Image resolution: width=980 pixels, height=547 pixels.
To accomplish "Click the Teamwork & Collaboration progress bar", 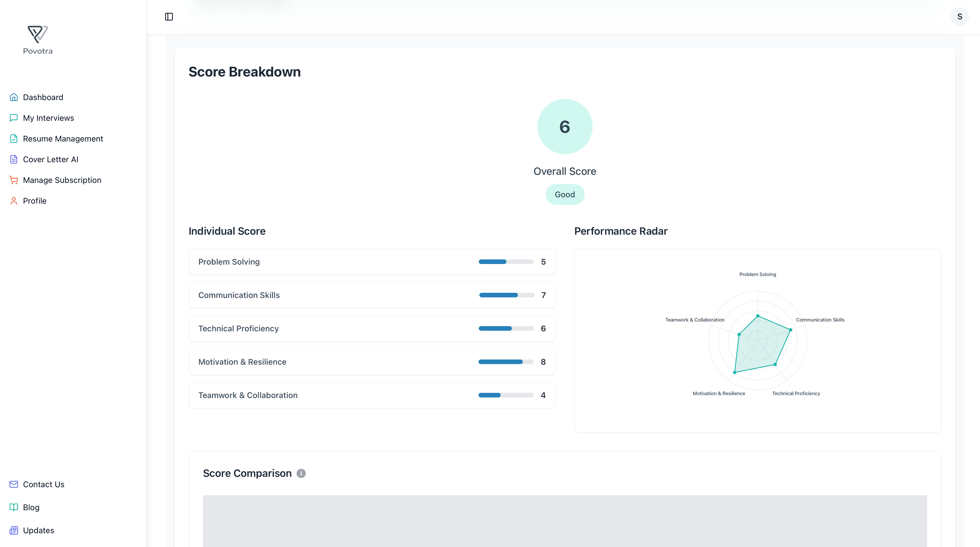I will point(506,395).
